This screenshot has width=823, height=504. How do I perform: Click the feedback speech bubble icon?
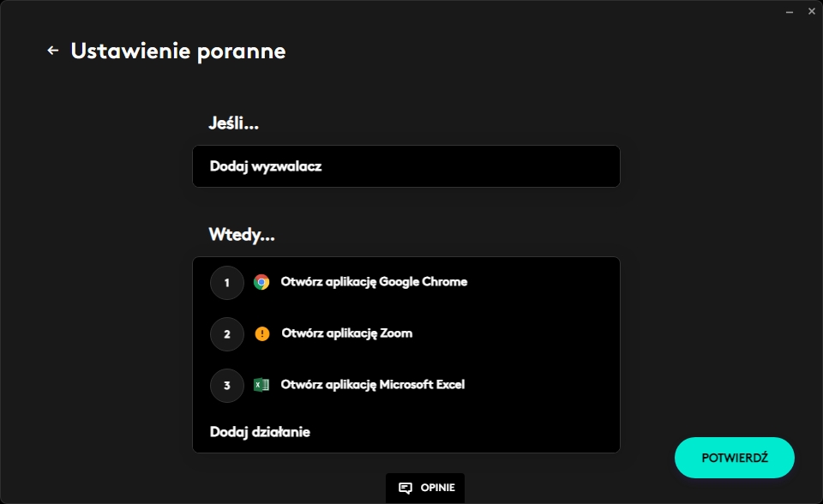point(405,489)
